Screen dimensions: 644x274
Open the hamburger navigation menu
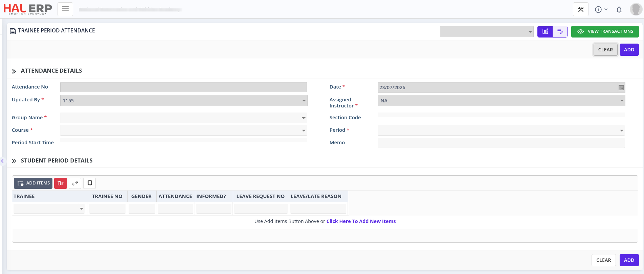(x=65, y=9)
